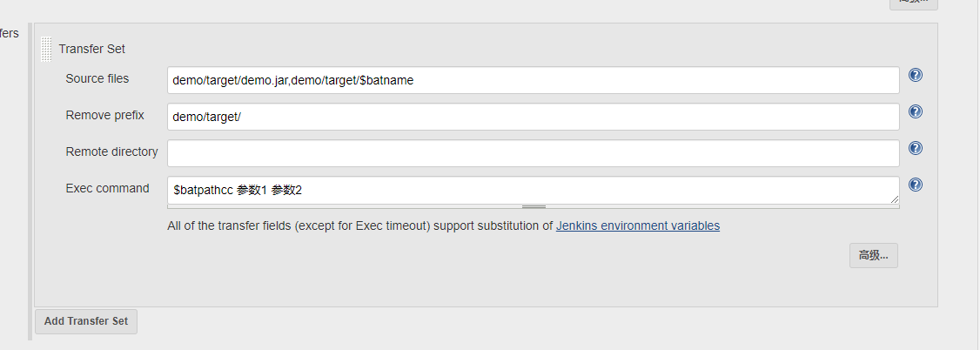Click the Source files label
Image resolution: width=980 pixels, height=350 pixels.
pos(97,78)
